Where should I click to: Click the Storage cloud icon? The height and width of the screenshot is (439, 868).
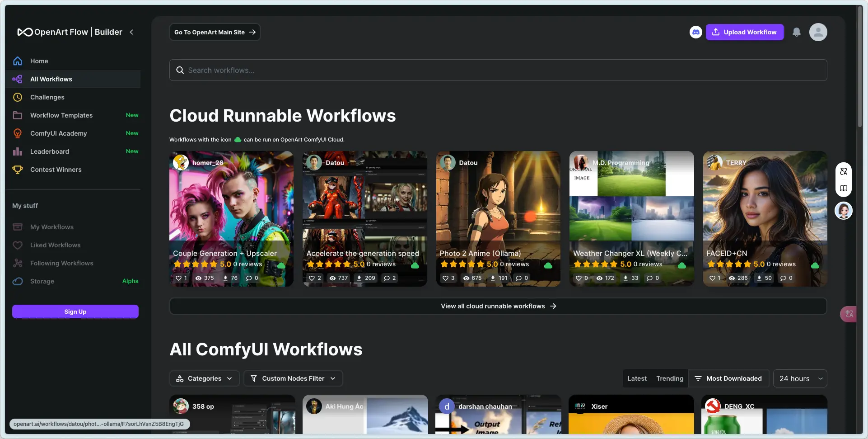pos(18,281)
